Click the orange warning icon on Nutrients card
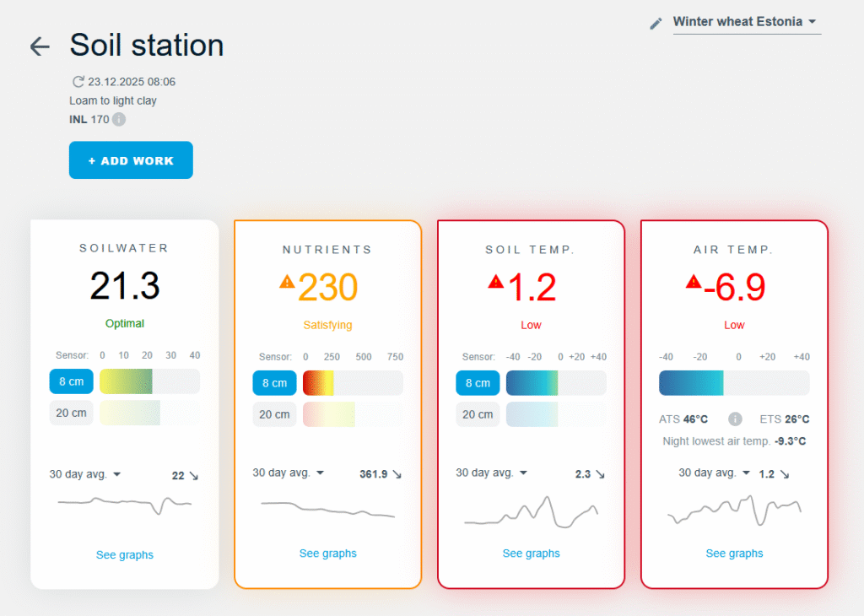 pyautogui.click(x=288, y=281)
